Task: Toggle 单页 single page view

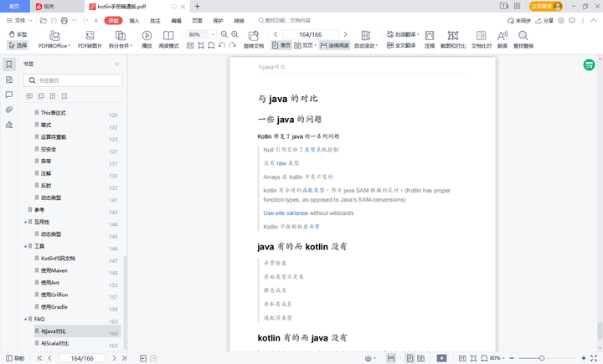Action: click(281, 45)
